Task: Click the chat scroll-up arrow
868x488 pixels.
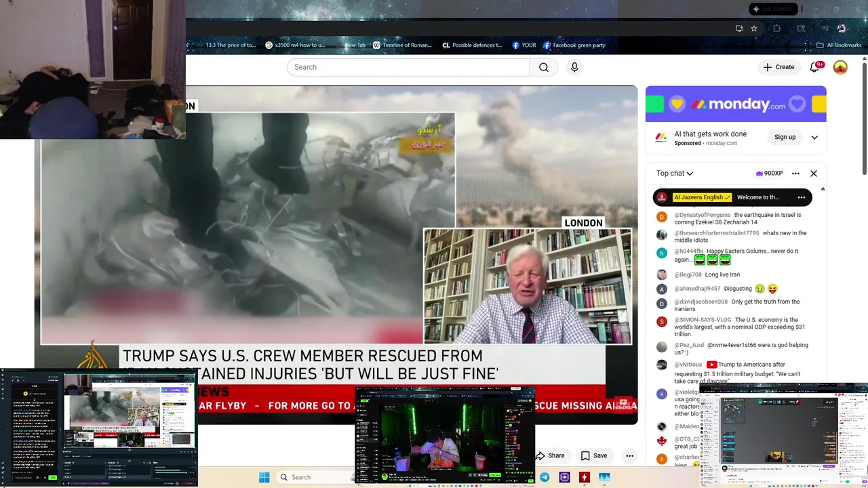Action: (823, 189)
